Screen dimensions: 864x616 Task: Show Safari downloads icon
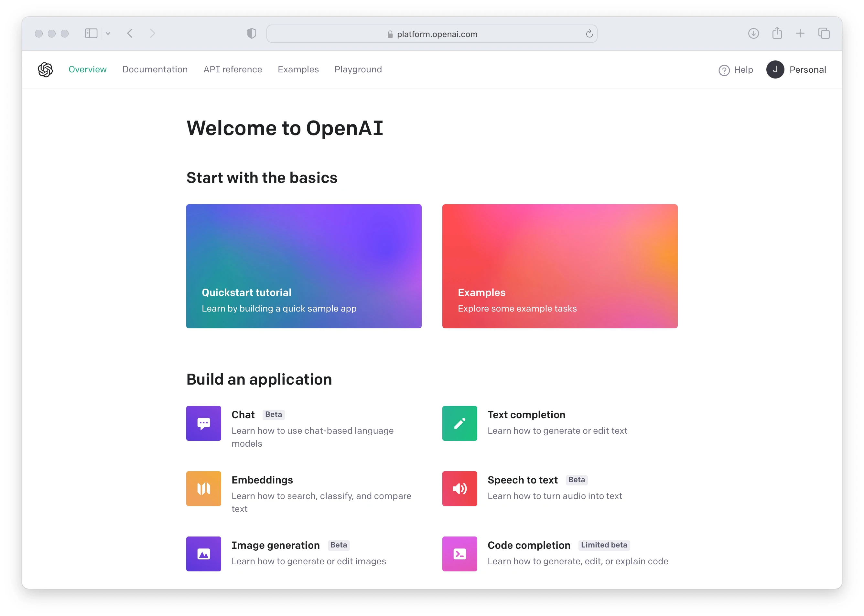[x=753, y=33]
